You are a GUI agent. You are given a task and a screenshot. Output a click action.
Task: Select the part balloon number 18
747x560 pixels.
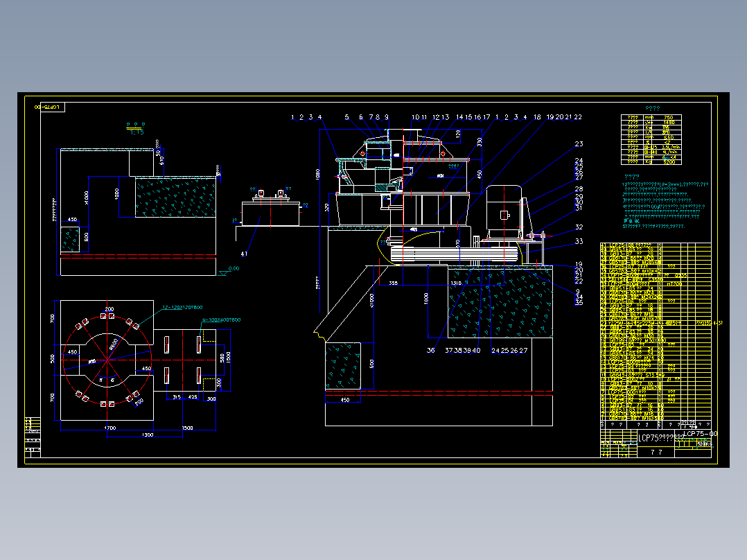537,116
